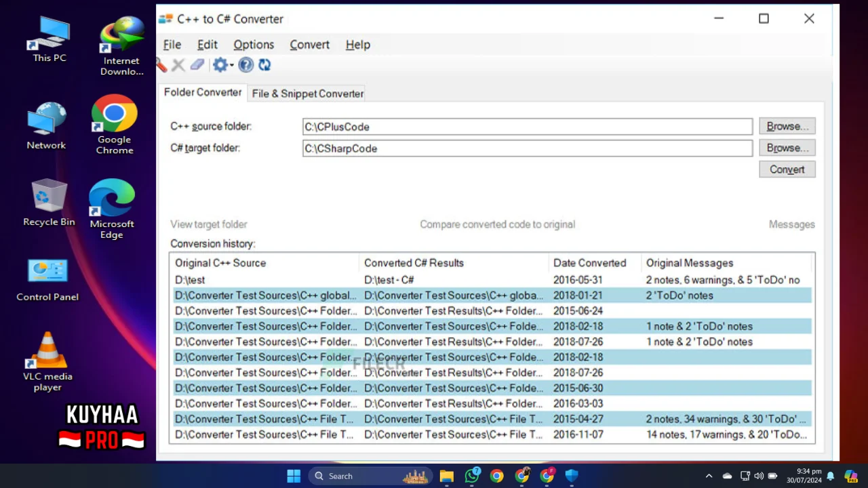Image resolution: width=868 pixels, height=488 pixels.
Task: Click the "2 'ToDo' notes" message cell
Action: pyautogui.click(x=679, y=296)
